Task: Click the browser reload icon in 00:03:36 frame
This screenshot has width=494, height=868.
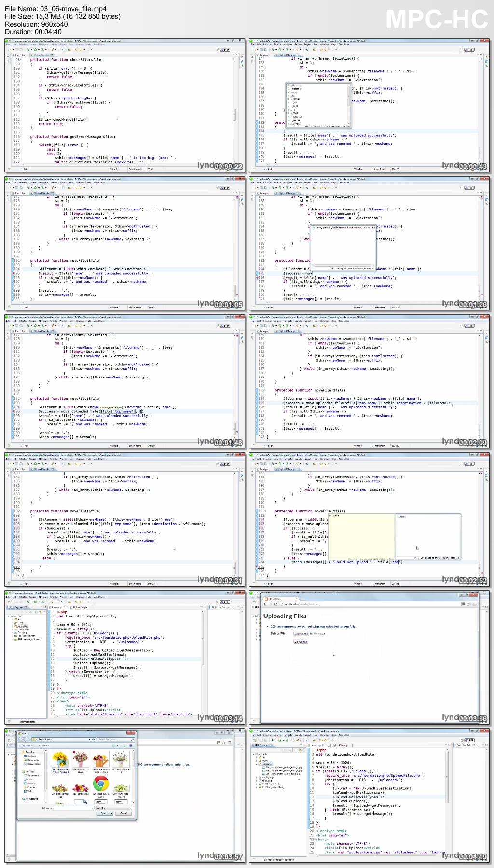Action: 276,604
